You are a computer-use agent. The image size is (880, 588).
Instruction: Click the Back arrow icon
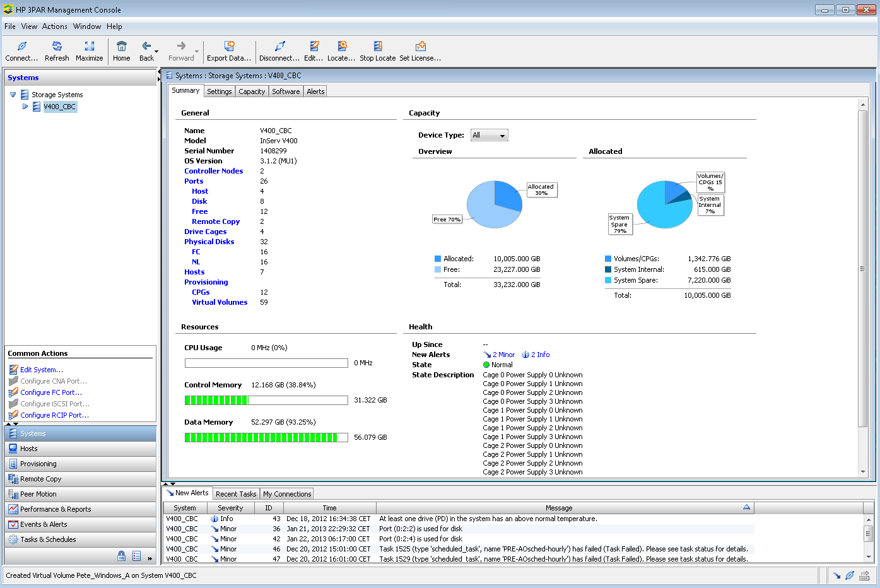pyautogui.click(x=146, y=46)
